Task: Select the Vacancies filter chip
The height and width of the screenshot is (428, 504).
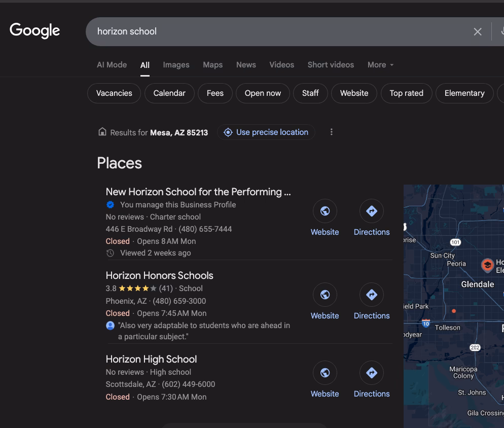Action: pos(114,93)
